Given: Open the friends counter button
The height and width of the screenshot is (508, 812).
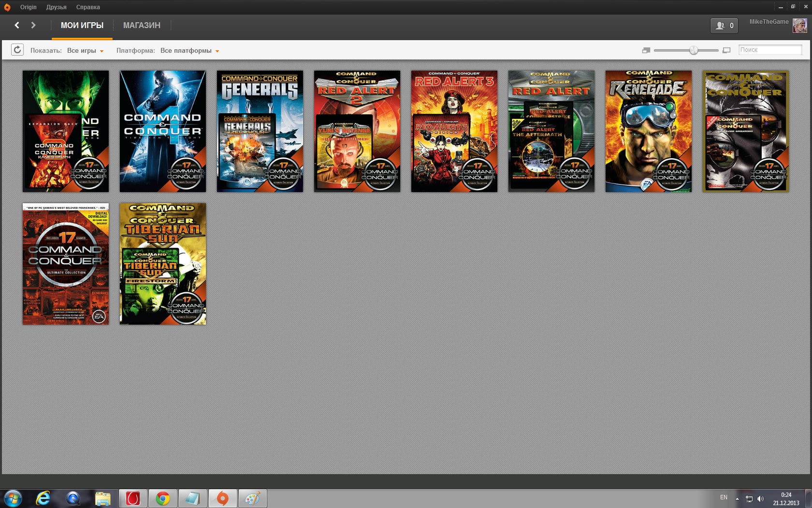Looking at the screenshot, I should [724, 26].
